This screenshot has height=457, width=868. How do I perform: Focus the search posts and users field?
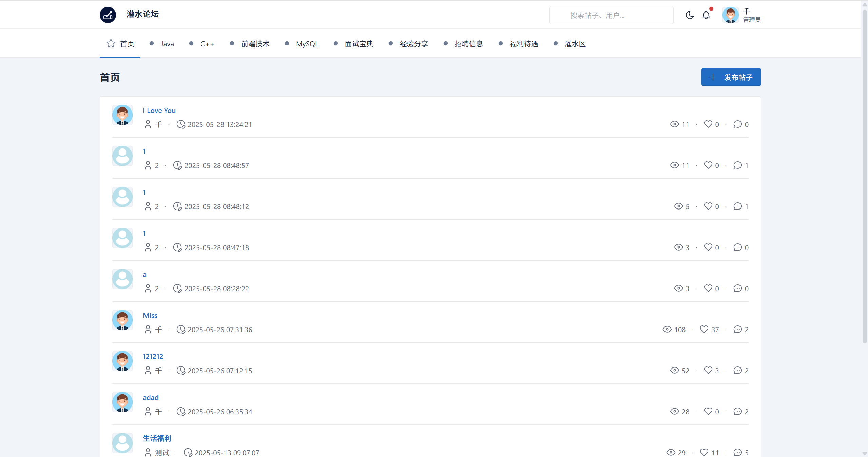tap(611, 15)
